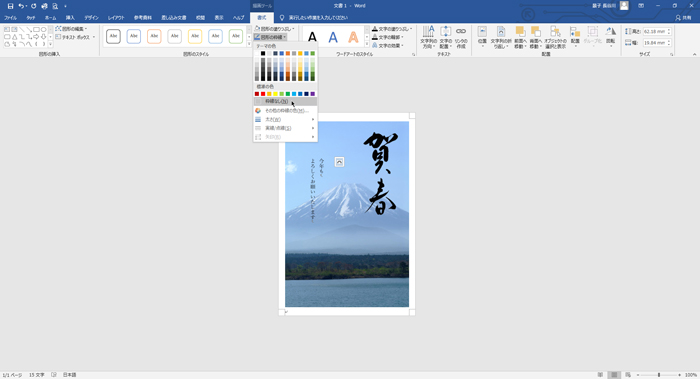Open the 文字の輪郭 (Text Outline) dropdown

click(x=388, y=37)
